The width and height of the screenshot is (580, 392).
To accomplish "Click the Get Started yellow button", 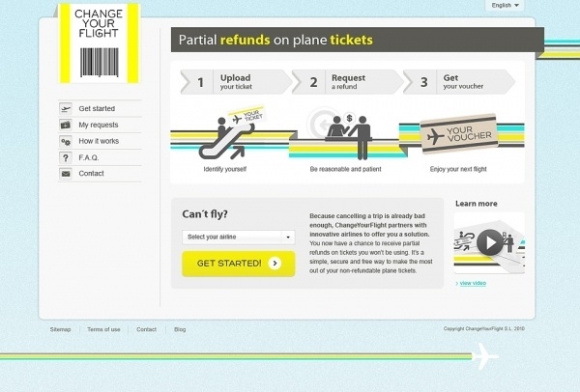I will pos(238,263).
